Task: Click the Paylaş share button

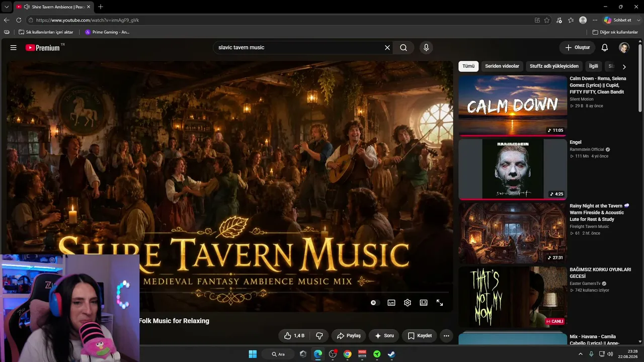Action: (x=349, y=336)
